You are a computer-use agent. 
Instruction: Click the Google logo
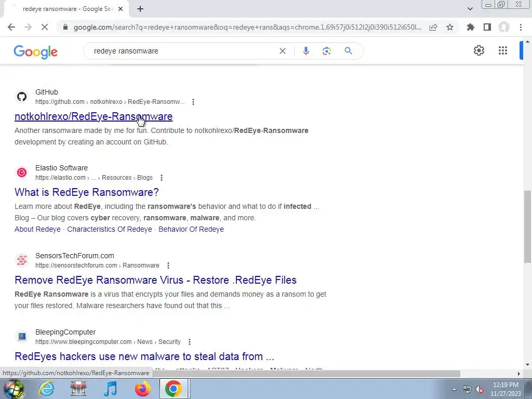pyautogui.click(x=36, y=51)
